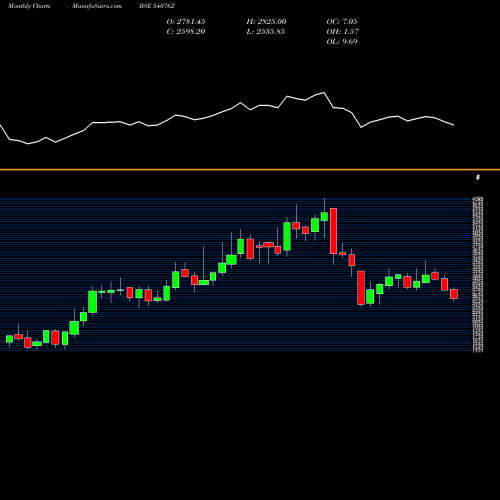Click the 'Monthly Charts' title text
The width and height of the screenshot is (500, 500).
29,6
